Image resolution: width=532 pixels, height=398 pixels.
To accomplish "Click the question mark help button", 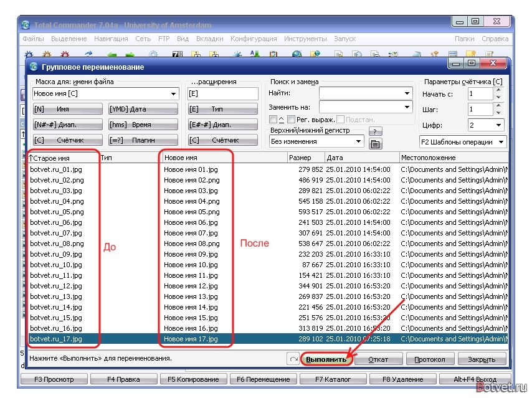I will coord(375,131).
